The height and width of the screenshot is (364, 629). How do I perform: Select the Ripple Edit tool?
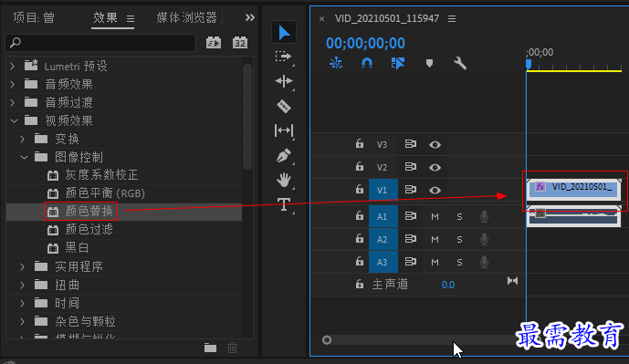(x=284, y=81)
